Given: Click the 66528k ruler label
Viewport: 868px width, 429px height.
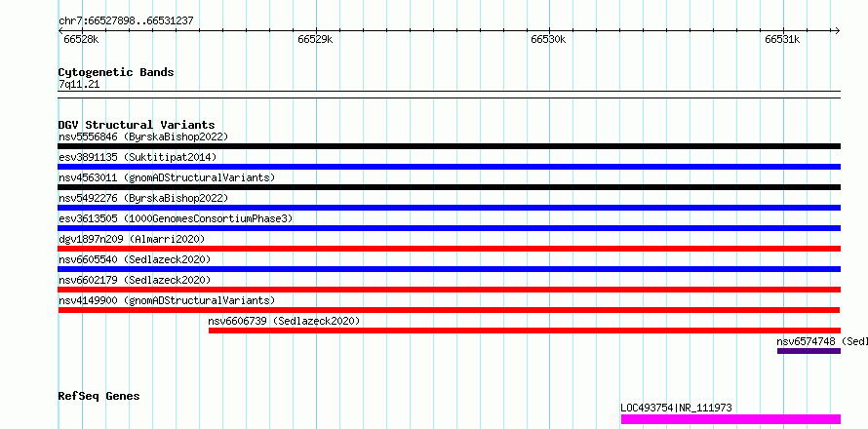Looking at the screenshot, I should click(81, 39).
